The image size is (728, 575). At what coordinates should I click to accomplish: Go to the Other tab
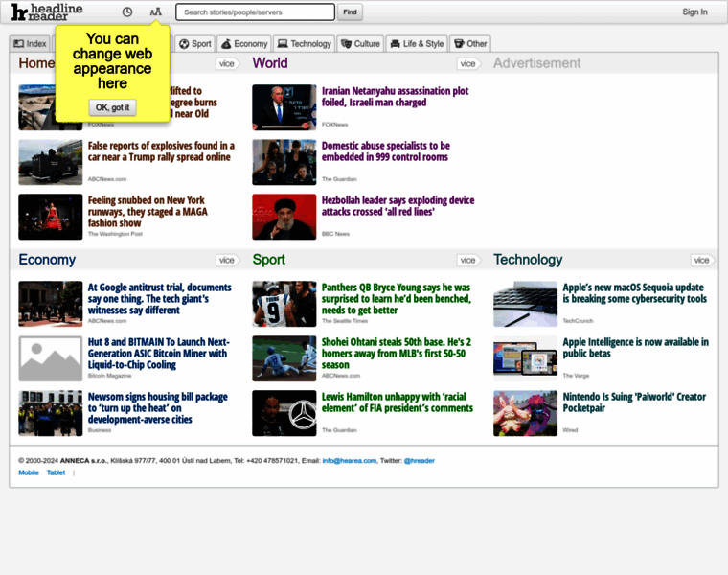(470, 44)
